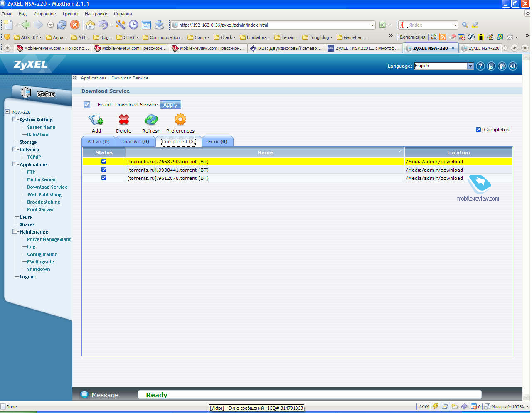Click the Apply button
Screen dimensions: 532x413
click(x=170, y=105)
